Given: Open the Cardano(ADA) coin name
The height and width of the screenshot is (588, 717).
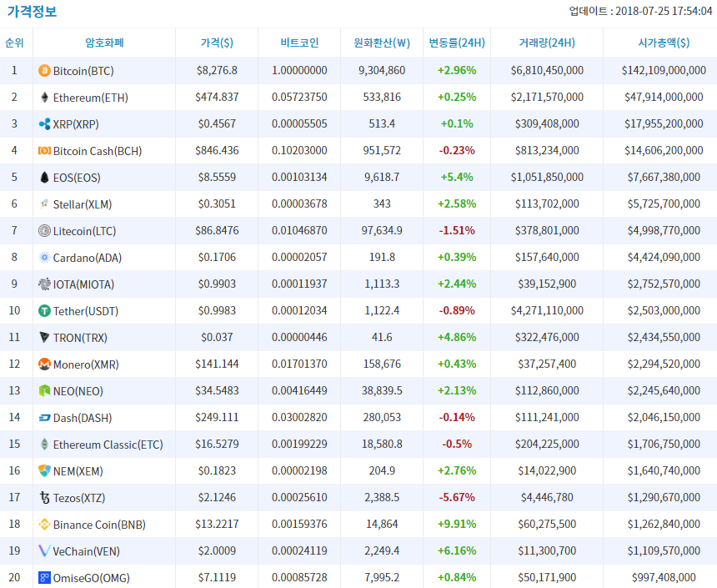Looking at the screenshot, I should click(x=88, y=258).
